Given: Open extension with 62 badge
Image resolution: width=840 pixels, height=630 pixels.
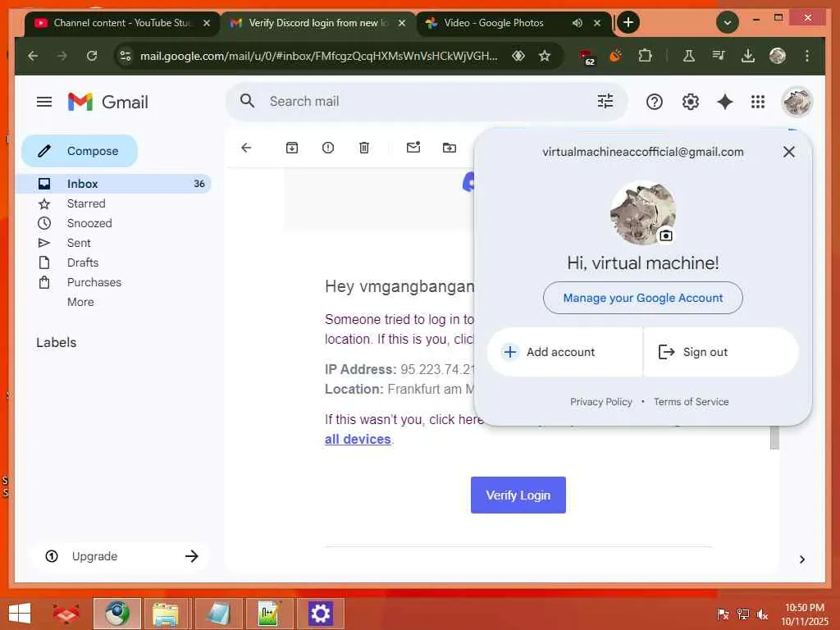Looking at the screenshot, I should click(587, 57).
